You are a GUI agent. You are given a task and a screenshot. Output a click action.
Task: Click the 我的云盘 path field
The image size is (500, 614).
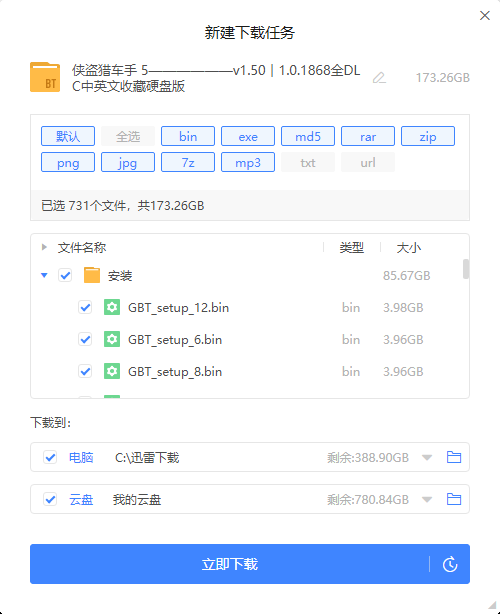point(137,500)
